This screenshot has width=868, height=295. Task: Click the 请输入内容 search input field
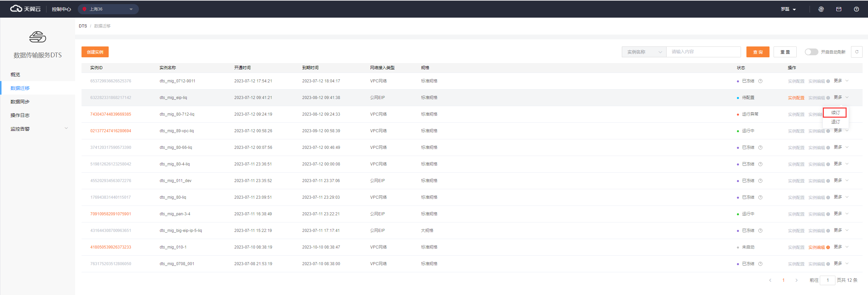click(x=703, y=52)
